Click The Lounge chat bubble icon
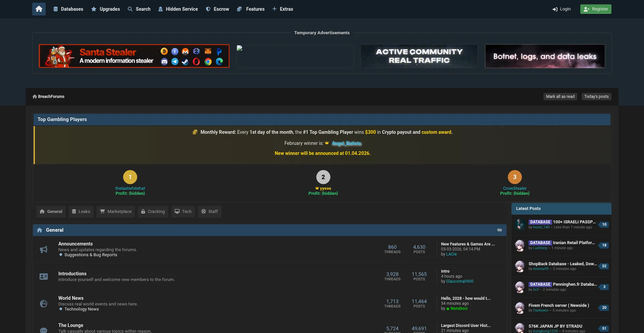This screenshot has height=333, width=644. (x=44, y=330)
